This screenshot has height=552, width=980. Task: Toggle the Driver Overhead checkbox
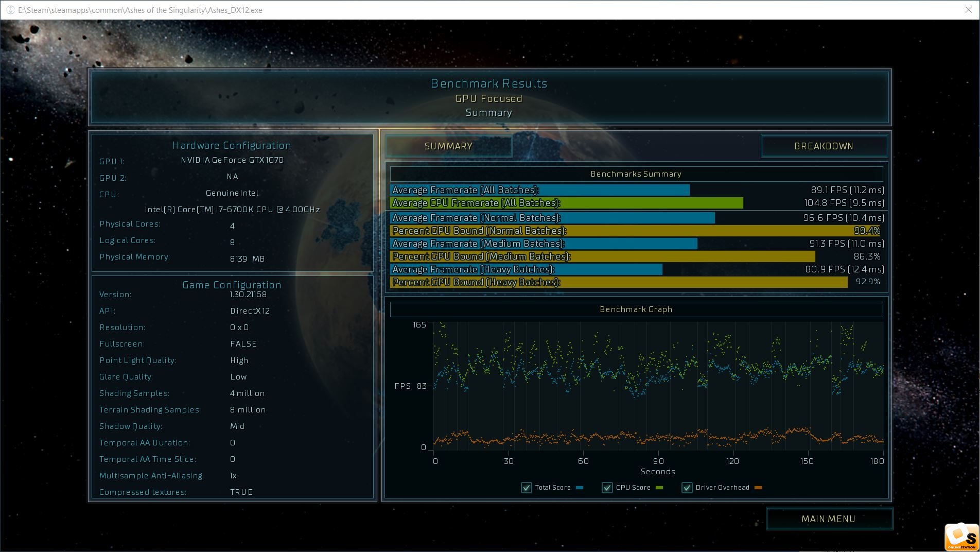coord(687,488)
